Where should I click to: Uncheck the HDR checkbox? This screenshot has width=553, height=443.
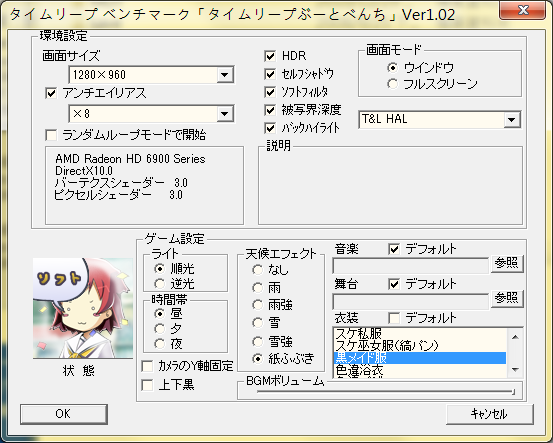click(270, 56)
